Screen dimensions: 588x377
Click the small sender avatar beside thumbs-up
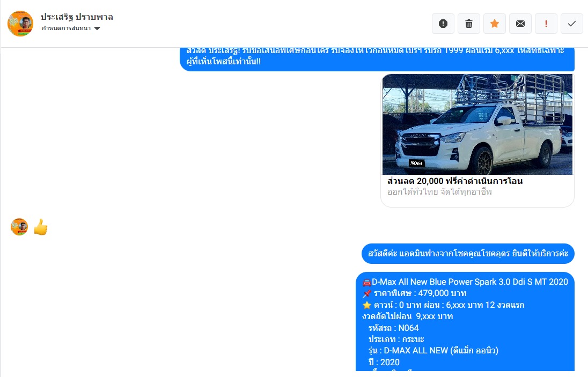(19, 227)
